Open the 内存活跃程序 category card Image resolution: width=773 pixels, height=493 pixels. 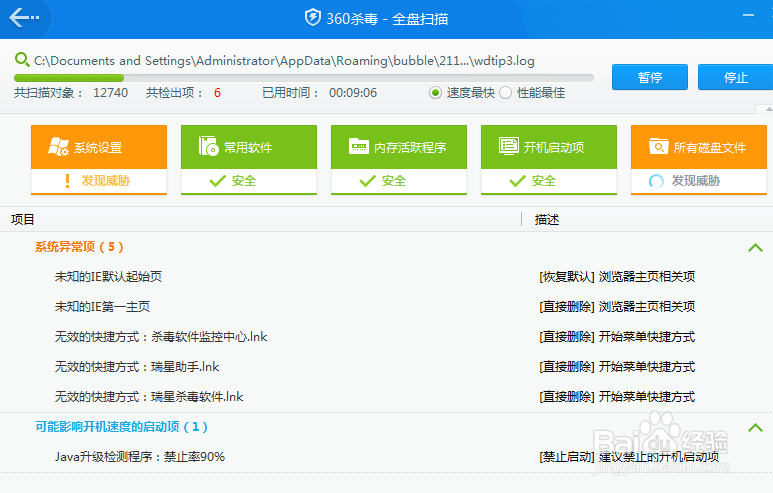tap(399, 160)
